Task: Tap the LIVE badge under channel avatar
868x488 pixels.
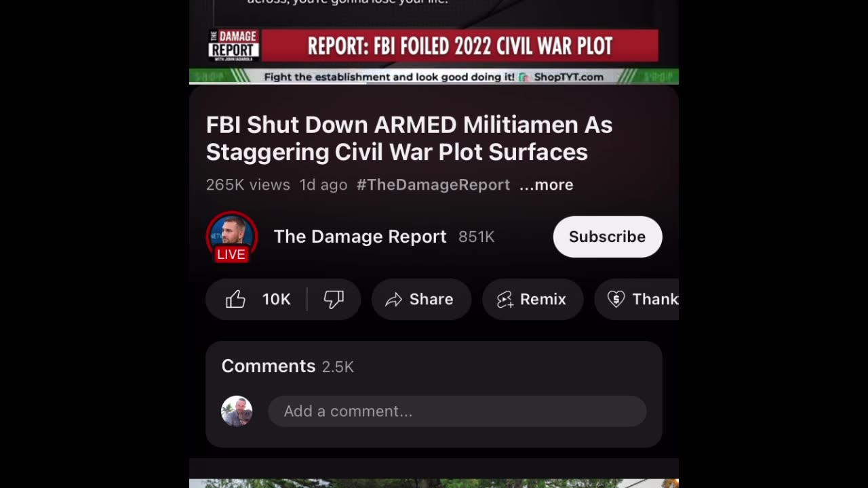Action: [x=231, y=254]
